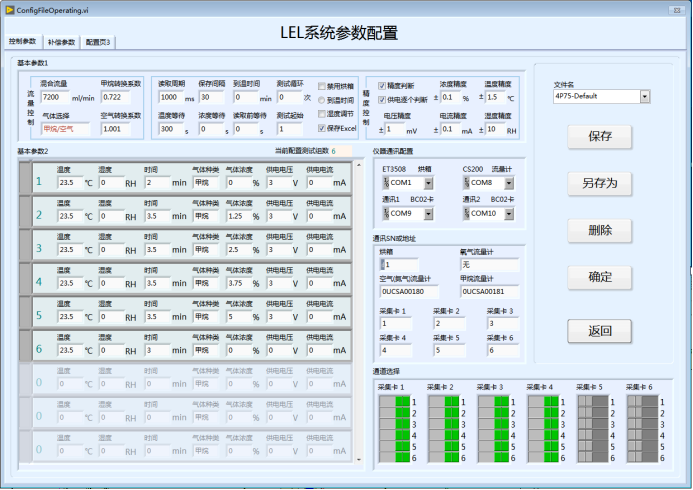Click the 烘箱 address field showing 1
693x490 pixels.
pos(399,265)
